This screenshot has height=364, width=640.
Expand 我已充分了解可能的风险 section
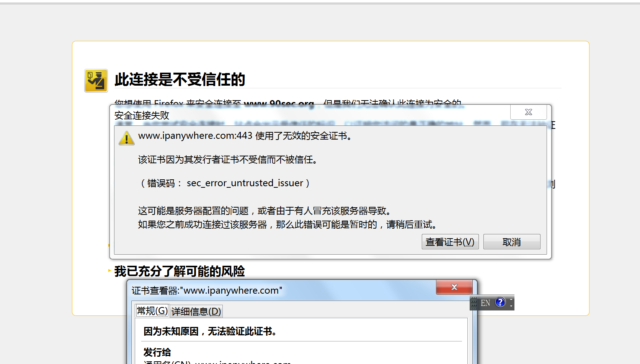coord(180,271)
